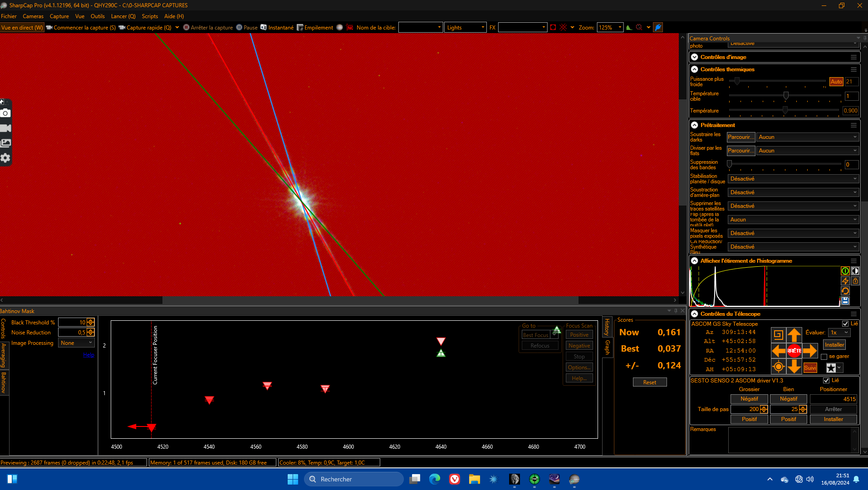
Task: Slew telescope down with the down arrow
Action: [x=794, y=366]
